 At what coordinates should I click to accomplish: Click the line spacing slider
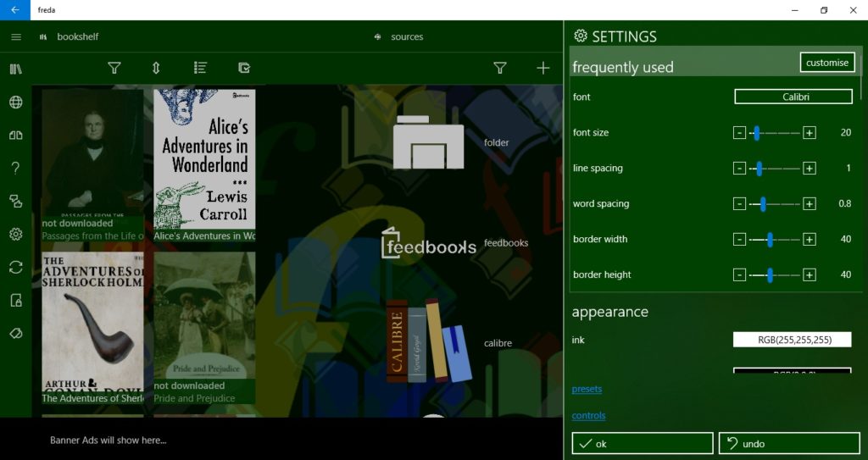pyautogui.click(x=775, y=169)
